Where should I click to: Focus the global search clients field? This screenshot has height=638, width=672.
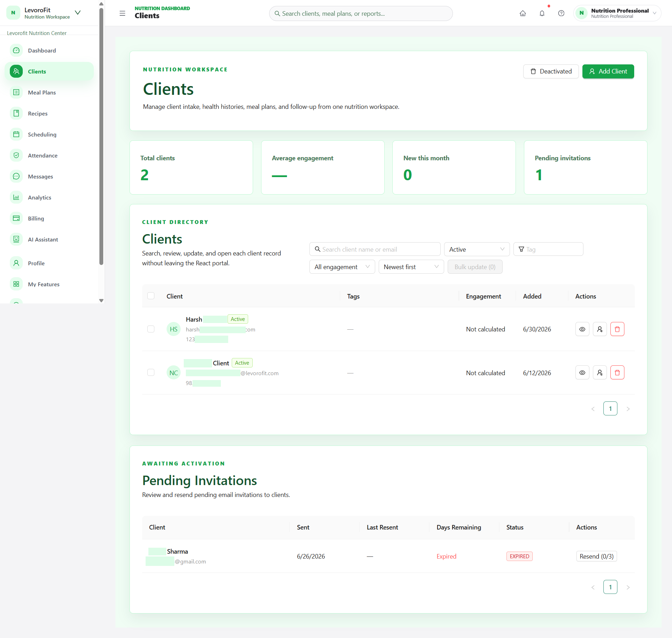click(x=361, y=13)
